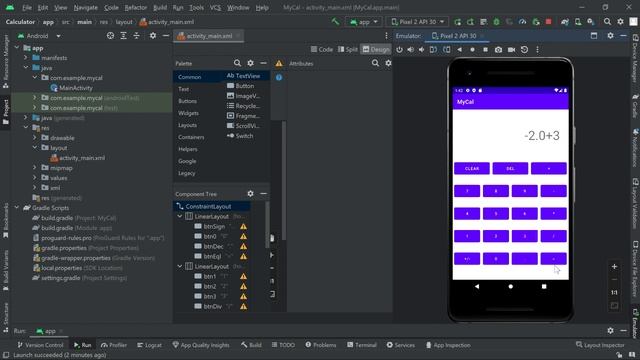Click warning icon next to btnSign
Image resolution: width=640 pixels, height=360 pixels.
coord(243,227)
